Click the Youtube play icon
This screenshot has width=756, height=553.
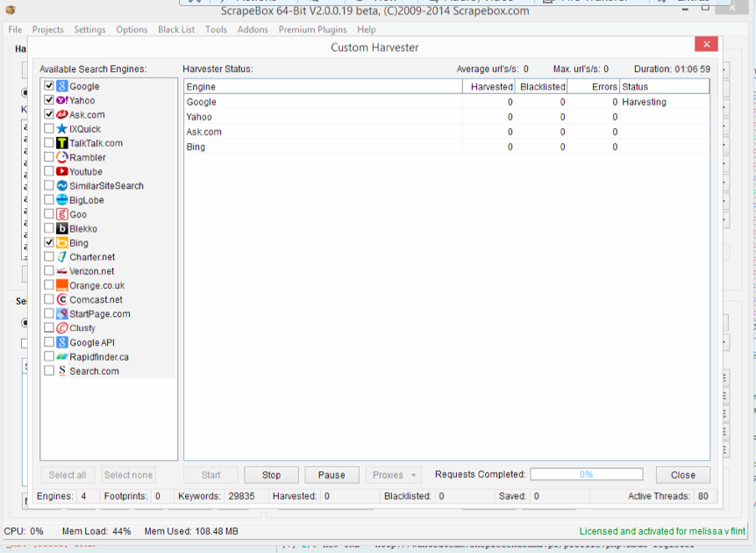(x=61, y=171)
